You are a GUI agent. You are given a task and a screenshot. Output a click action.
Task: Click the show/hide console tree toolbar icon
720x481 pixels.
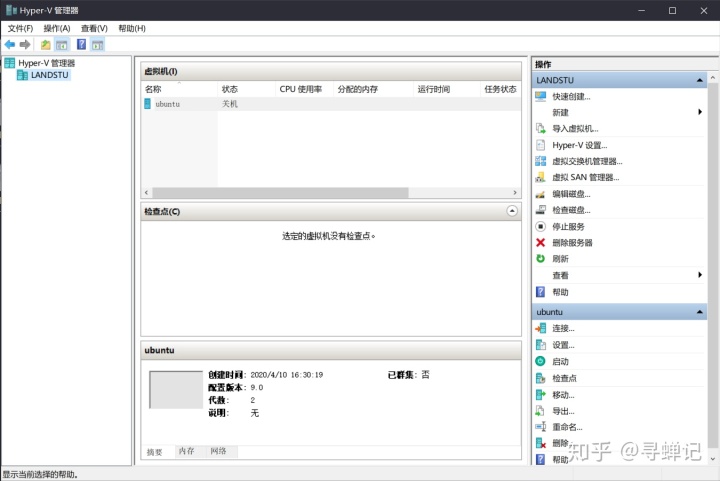pos(62,45)
